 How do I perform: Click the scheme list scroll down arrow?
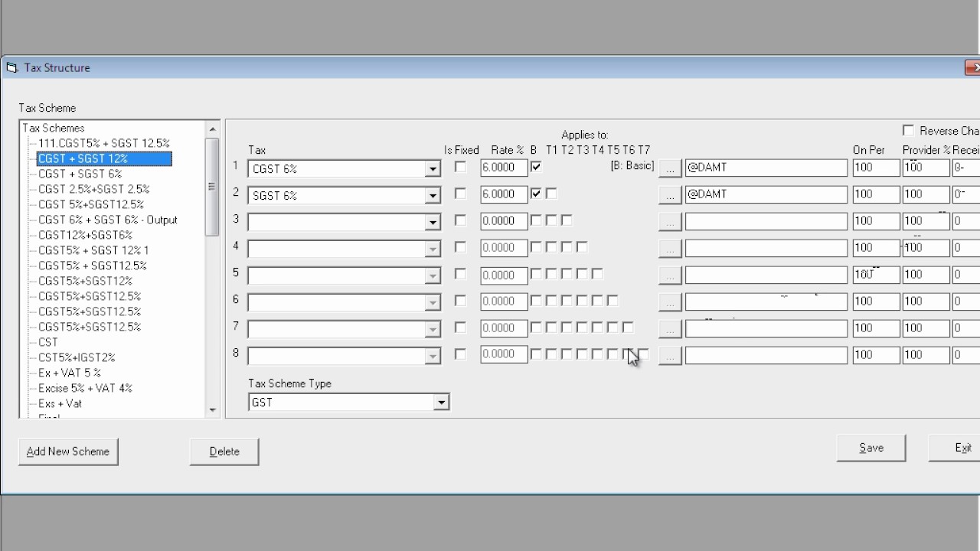click(213, 410)
